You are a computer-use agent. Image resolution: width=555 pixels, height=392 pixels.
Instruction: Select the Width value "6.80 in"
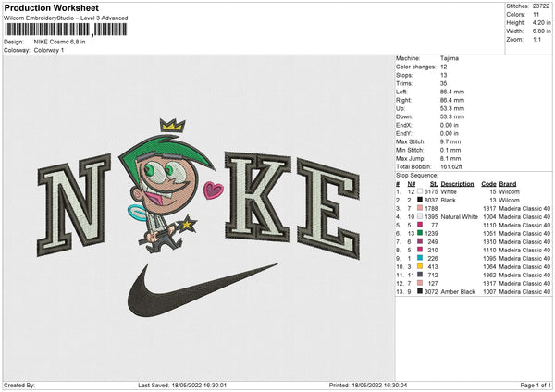pos(541,31)
